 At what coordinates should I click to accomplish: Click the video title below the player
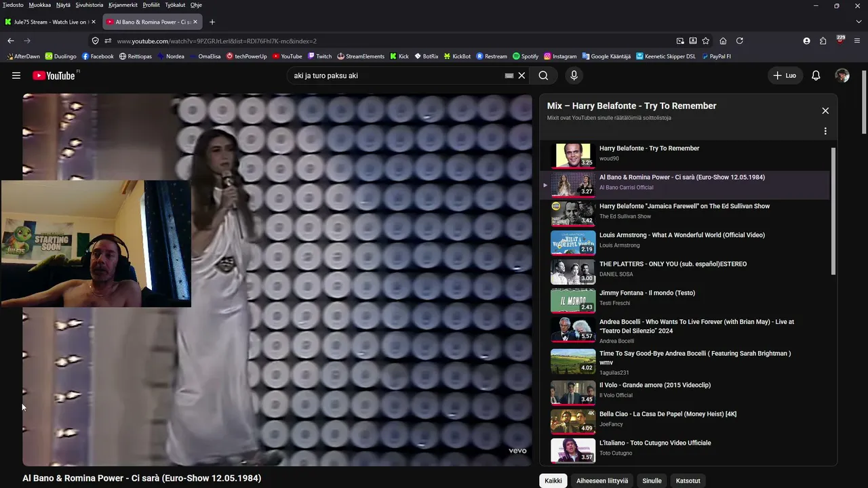[142, 478]
